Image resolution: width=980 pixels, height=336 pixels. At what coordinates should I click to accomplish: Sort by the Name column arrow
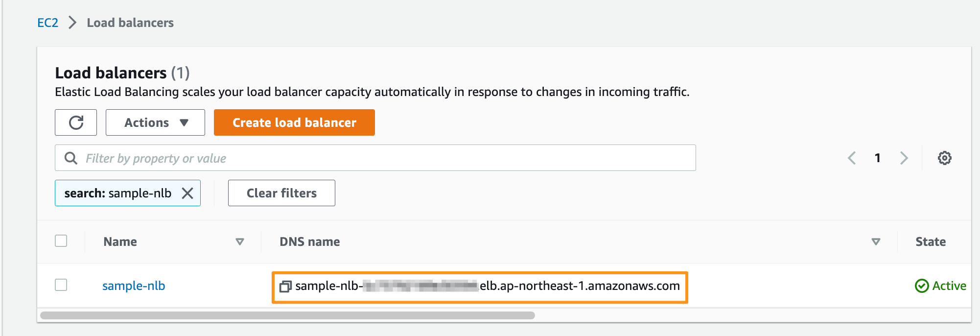click(240, 241)
